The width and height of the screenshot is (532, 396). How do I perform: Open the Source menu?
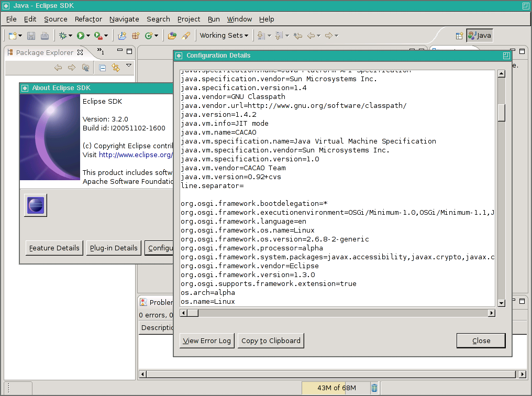(56, 19)
